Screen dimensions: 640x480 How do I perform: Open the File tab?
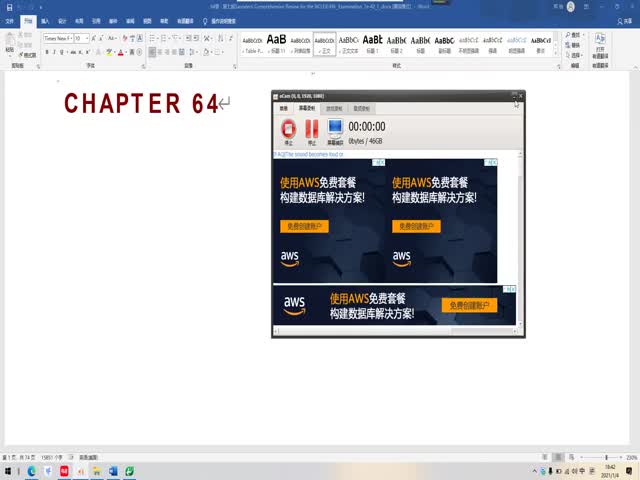click(x=9, y=21)
